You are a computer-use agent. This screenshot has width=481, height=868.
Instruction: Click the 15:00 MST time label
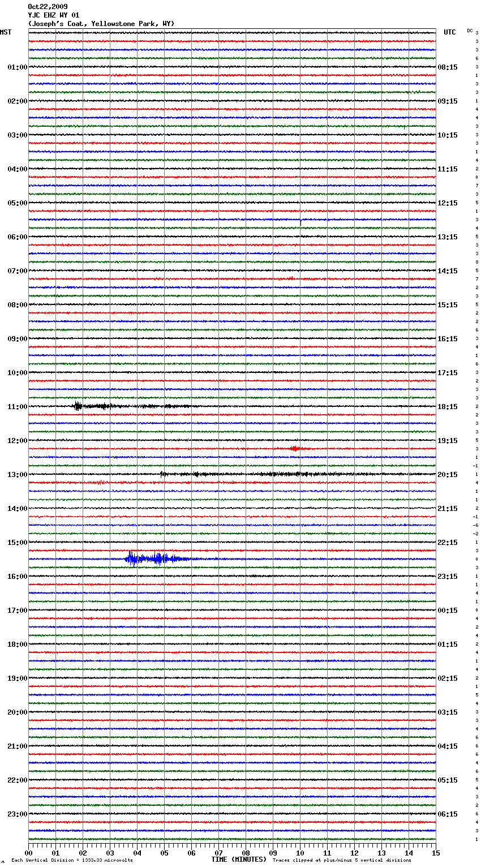tap(18, 543)
